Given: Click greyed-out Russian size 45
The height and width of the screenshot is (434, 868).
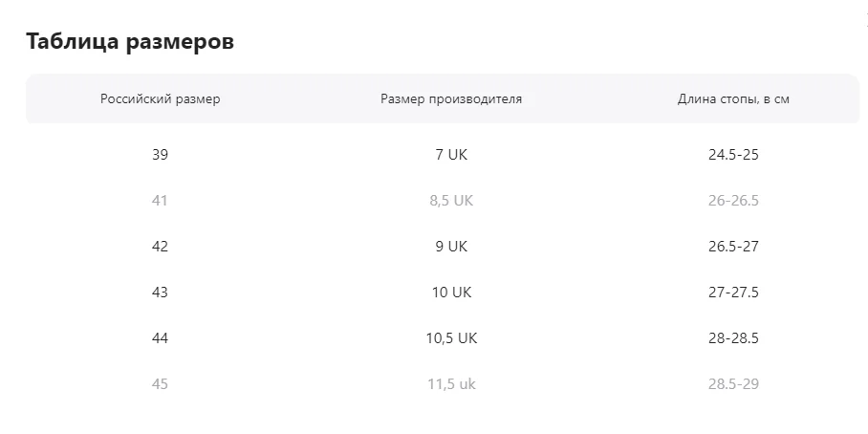Looking at the screenshot, I should click(160, 383).
